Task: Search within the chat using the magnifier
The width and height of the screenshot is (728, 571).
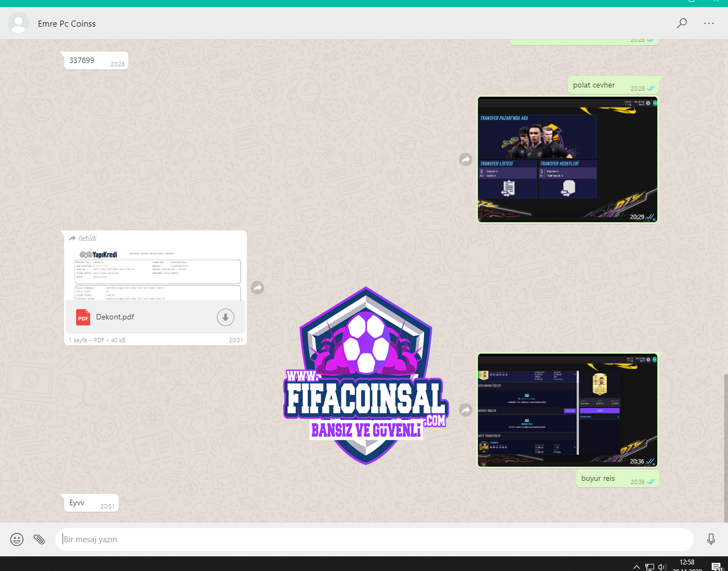Action: point(682,23)
